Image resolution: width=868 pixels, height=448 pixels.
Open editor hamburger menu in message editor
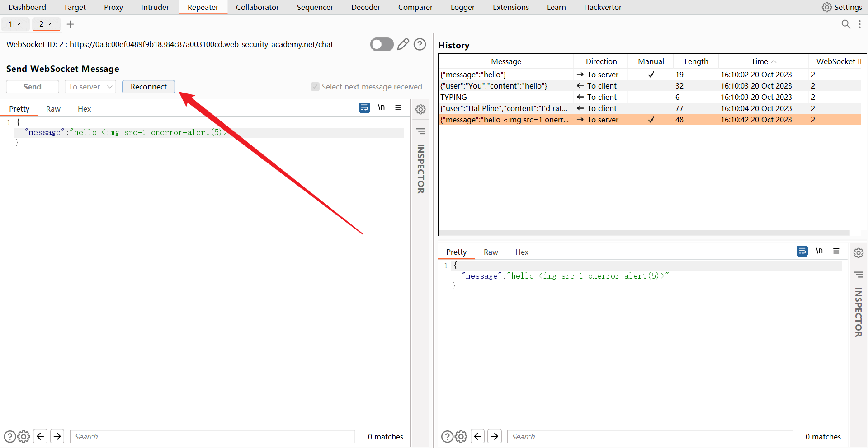(x=398, y=108)
